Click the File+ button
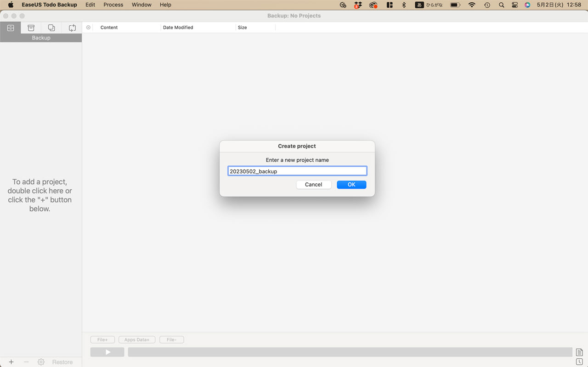The width and height of the screenshot is (588, 367). [102, 339]
